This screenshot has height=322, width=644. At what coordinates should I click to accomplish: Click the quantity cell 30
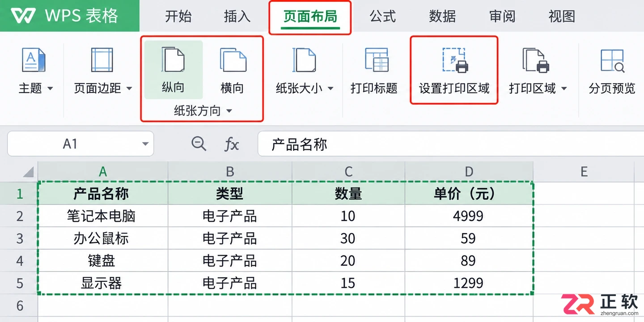348,238
